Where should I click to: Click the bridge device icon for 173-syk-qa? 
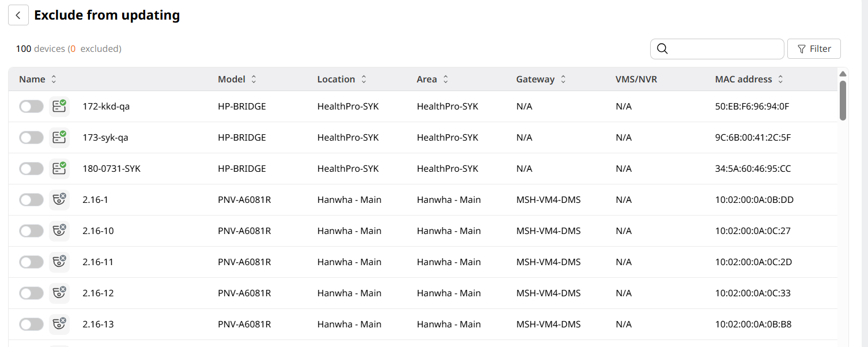coord(59,138)
